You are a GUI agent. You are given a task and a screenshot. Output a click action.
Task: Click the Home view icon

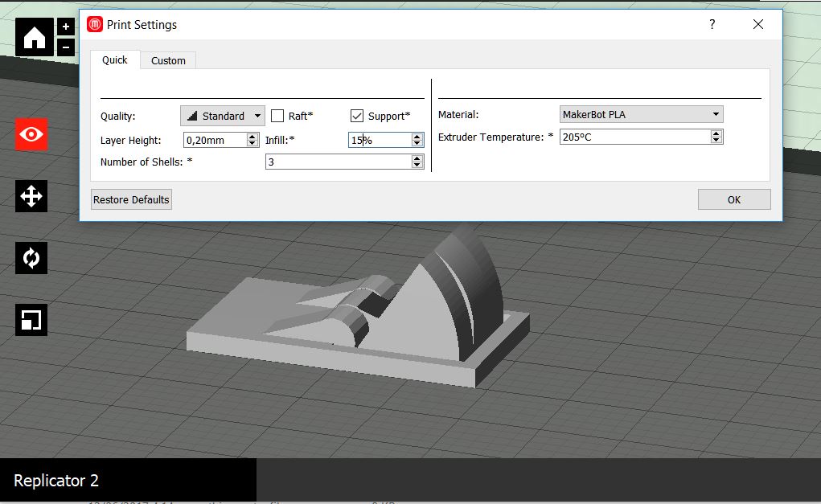click(35, 37)
